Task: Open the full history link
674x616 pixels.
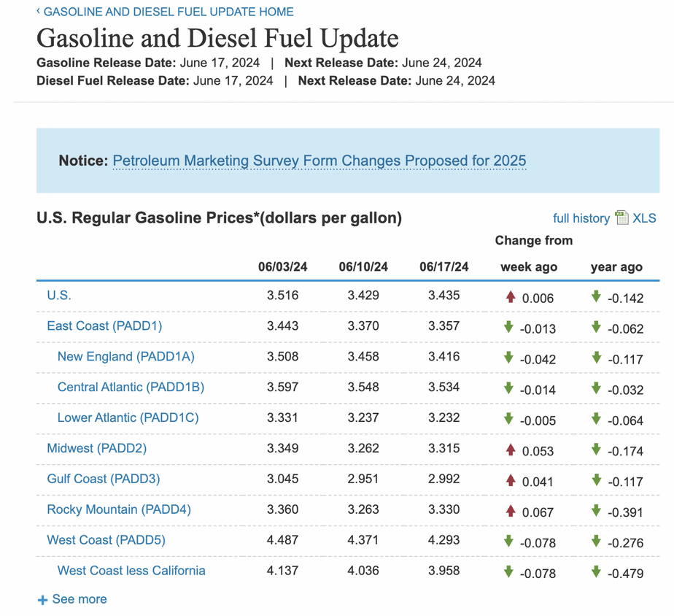Action: pos(581,218)
